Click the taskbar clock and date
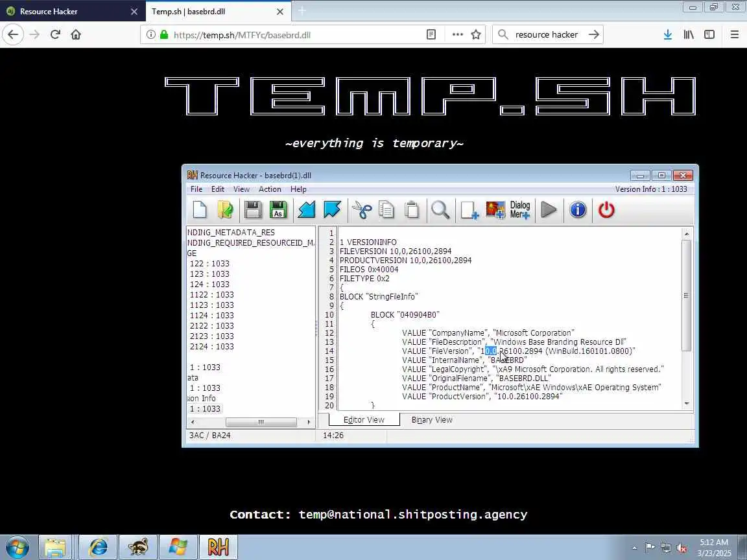The width and height of the screenshot is (747, 560). (713, 548)
